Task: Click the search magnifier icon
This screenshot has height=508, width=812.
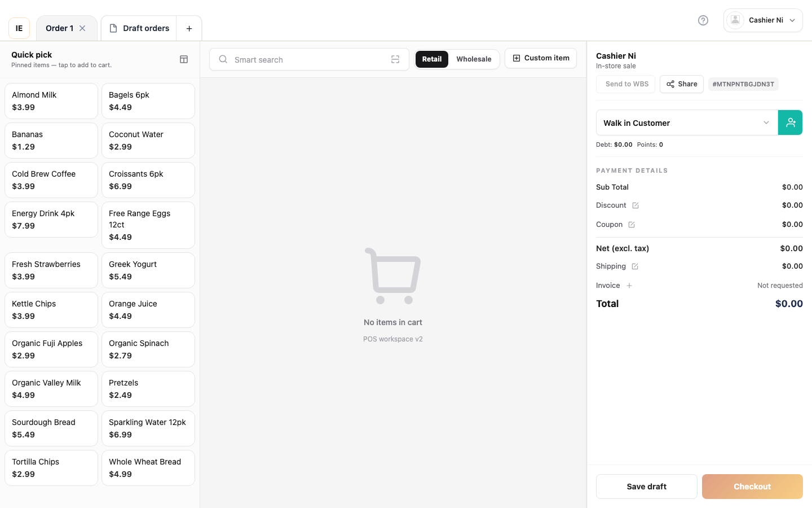Action: click(x=223, y=59)
